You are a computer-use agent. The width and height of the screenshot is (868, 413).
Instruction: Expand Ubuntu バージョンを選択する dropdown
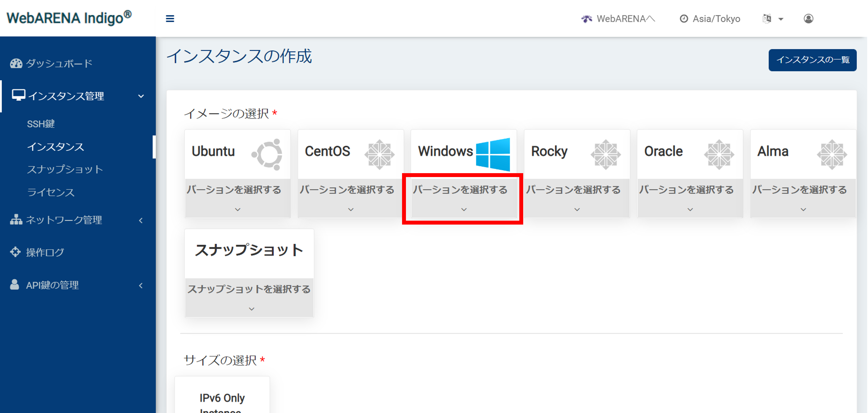coord(237,198)
